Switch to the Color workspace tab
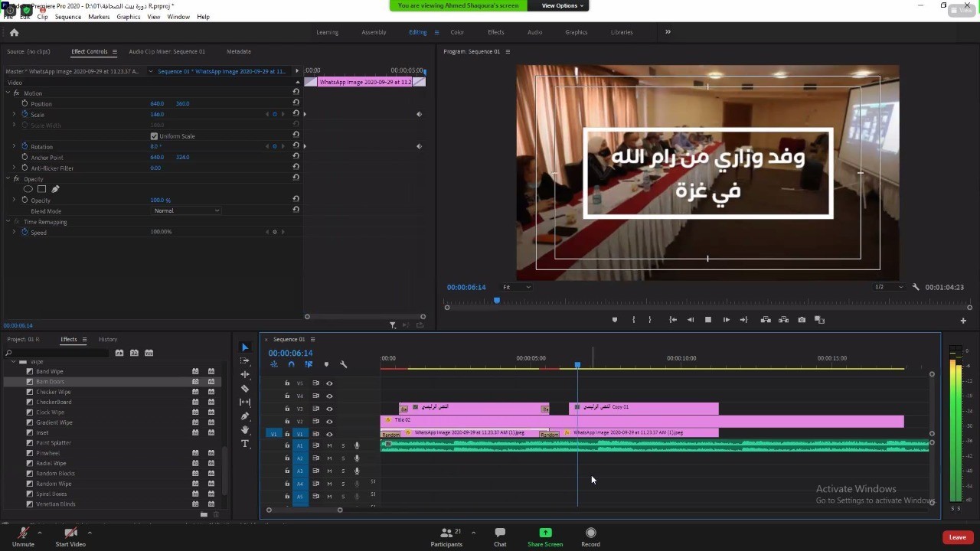This screenshot has width=980, height=551. click(457, 32)
